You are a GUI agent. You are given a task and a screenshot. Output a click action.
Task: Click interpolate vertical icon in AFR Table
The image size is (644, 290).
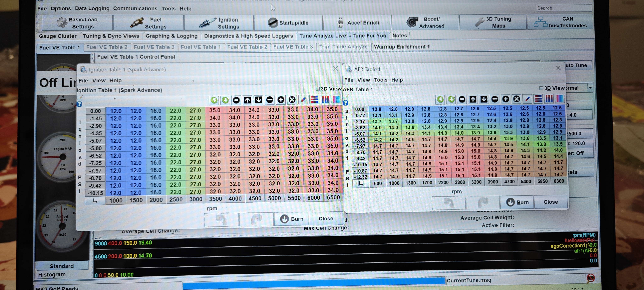(x=549, y=99)
